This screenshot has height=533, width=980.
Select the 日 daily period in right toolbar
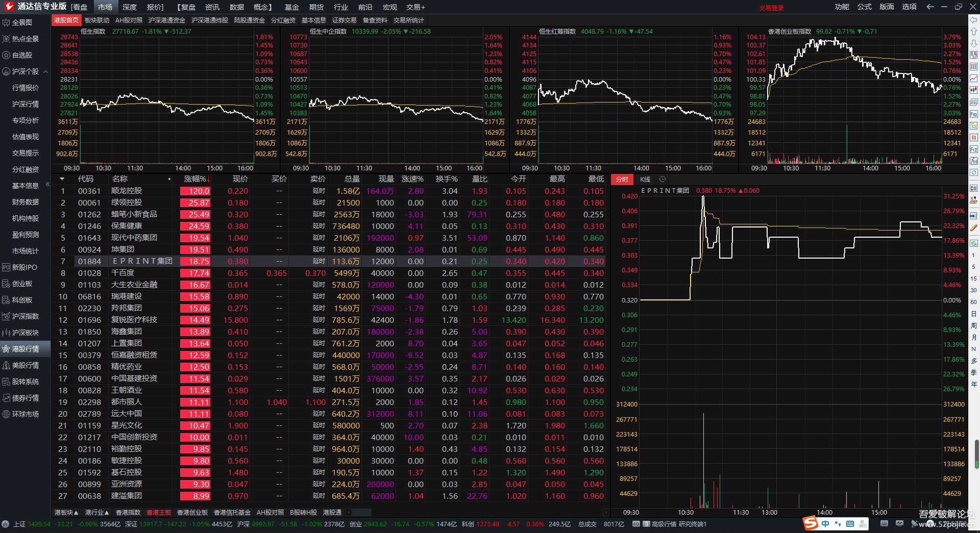point(974,314)
